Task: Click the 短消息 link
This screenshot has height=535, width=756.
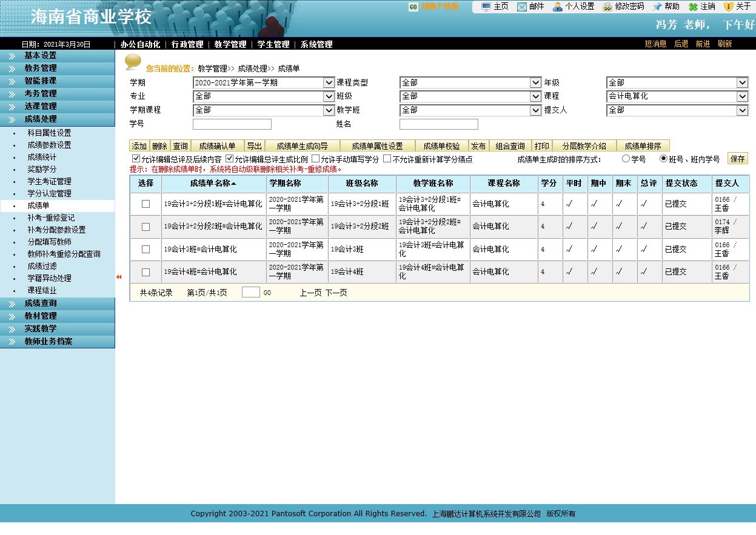Action: click(x=655, y=44)
